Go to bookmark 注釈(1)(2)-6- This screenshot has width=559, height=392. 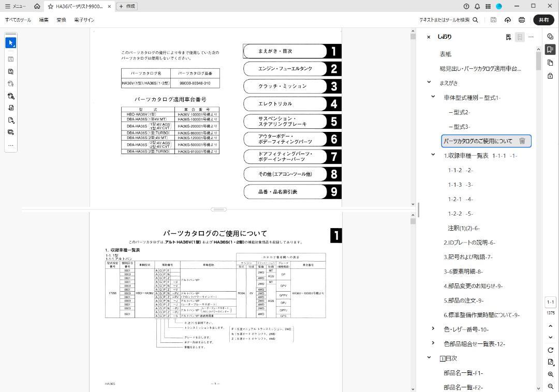[464, 228]
